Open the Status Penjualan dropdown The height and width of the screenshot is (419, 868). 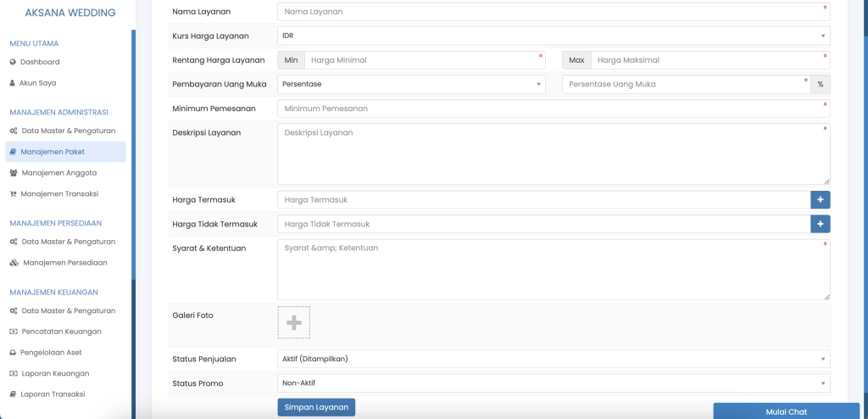click(x=553, y=359)
